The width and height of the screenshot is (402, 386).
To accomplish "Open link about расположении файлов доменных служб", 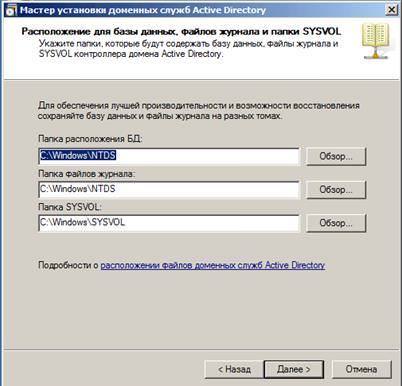I will coord(213,265).
